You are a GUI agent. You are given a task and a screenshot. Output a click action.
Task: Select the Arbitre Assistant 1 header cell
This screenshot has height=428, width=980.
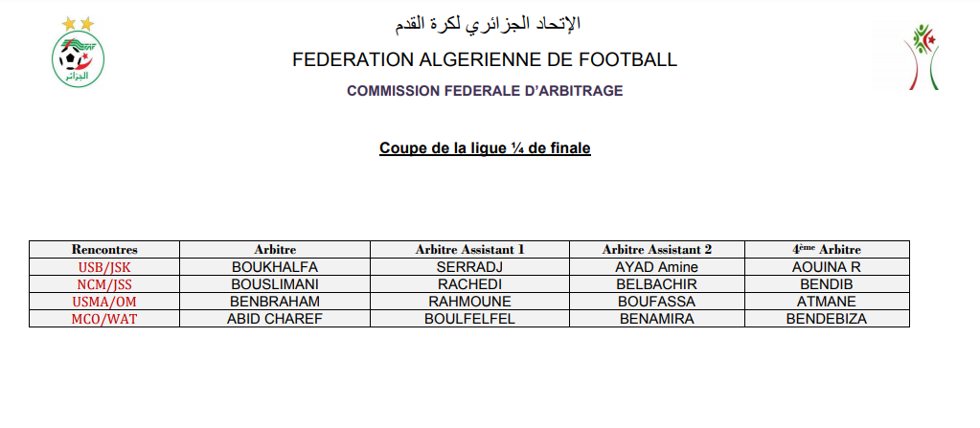469,249
